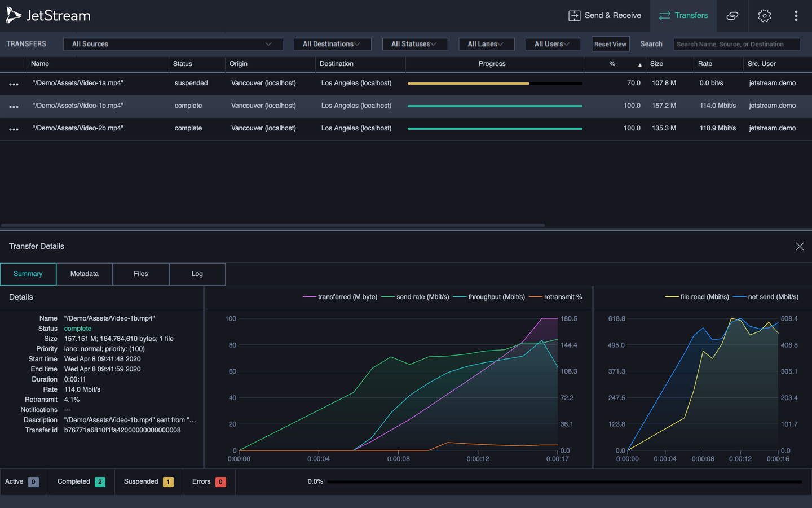Toggle net send (Mbit/s) legend series
This screenshot has width=812, height=508.
point(766,297)
